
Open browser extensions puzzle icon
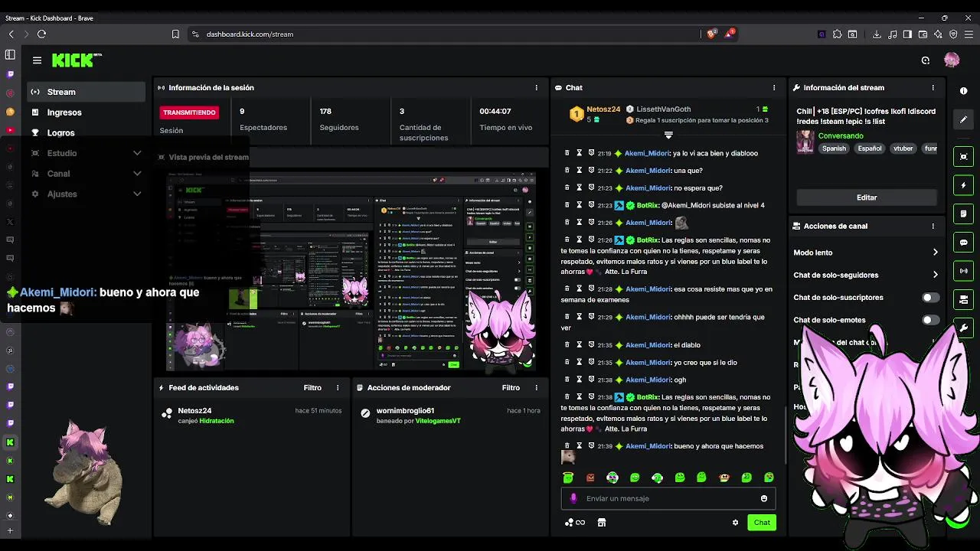pos(838,34)
